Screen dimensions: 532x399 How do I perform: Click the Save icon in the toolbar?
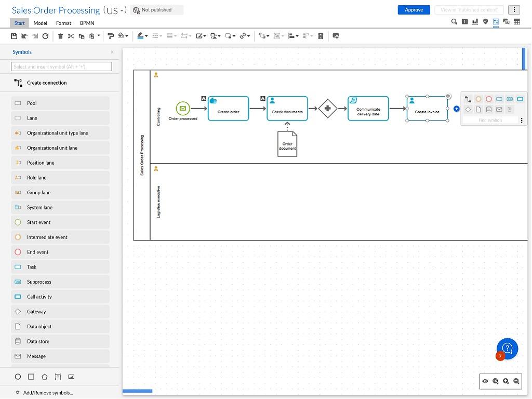(14, 36)
